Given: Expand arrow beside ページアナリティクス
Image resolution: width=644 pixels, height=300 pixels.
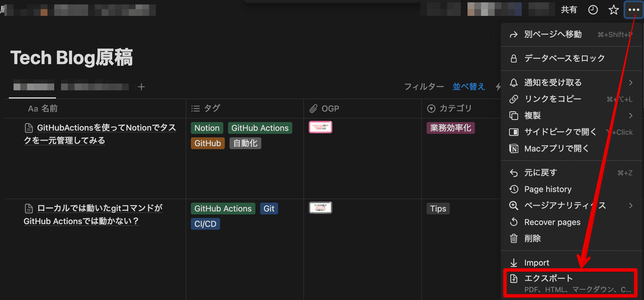Looking at the screenshot, I should pyautogui.click(x=630, y=206).
